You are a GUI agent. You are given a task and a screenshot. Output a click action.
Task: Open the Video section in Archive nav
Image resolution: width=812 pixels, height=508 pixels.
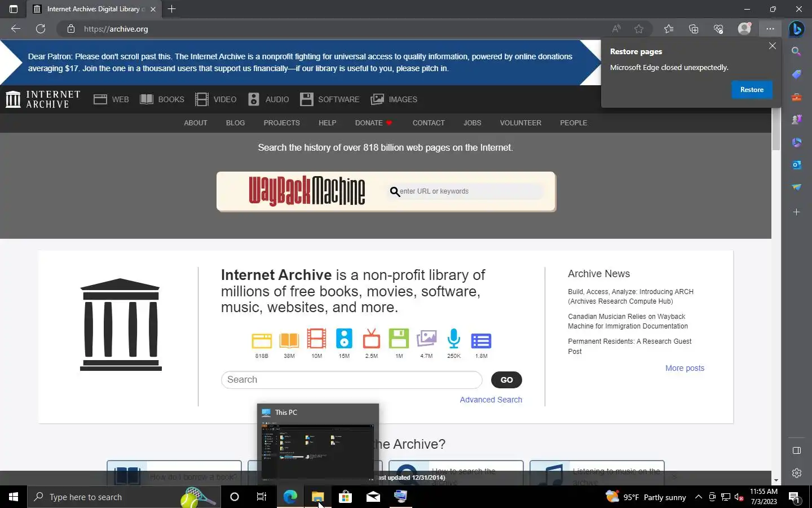coord(216,99)
